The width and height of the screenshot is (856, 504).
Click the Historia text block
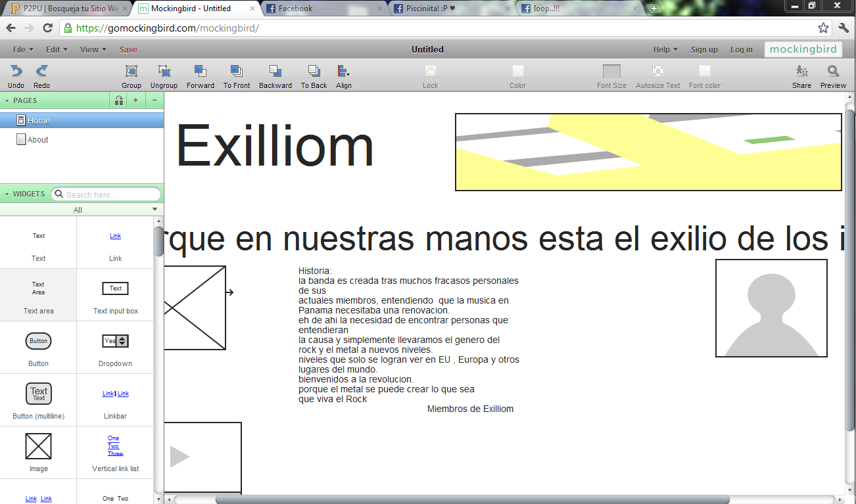[x=408, y=335]
